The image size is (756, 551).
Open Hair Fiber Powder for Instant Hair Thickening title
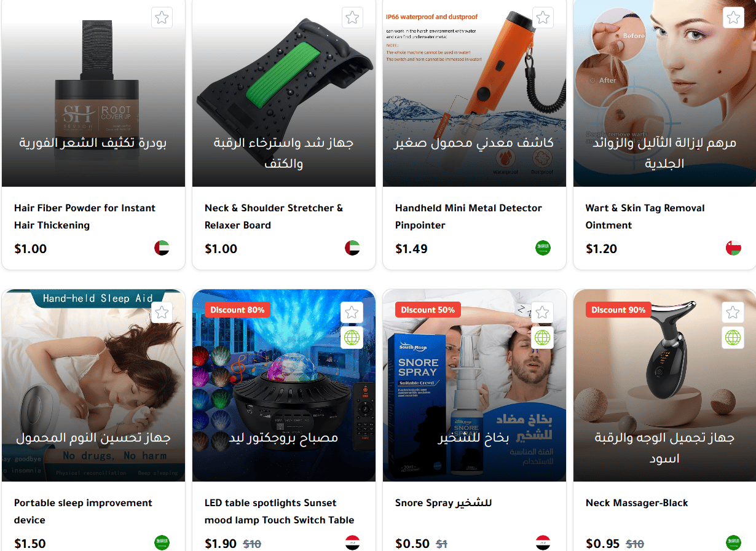tap(85, 216)
